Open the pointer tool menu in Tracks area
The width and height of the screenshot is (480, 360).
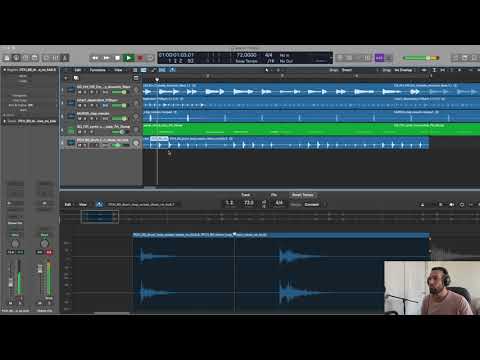coord(267,70)
